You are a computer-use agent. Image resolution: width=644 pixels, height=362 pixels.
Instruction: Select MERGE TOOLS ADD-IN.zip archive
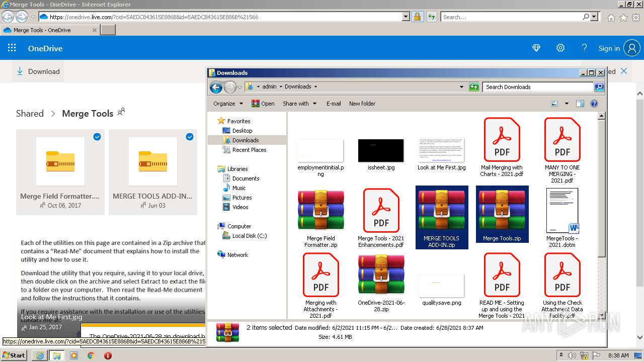click(x=441, y=217)
